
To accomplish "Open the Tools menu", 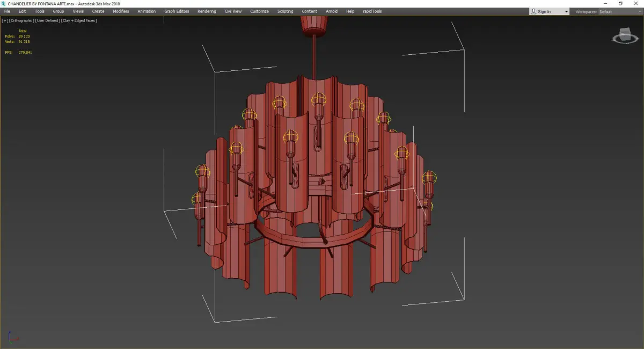I will click(40, 11).
